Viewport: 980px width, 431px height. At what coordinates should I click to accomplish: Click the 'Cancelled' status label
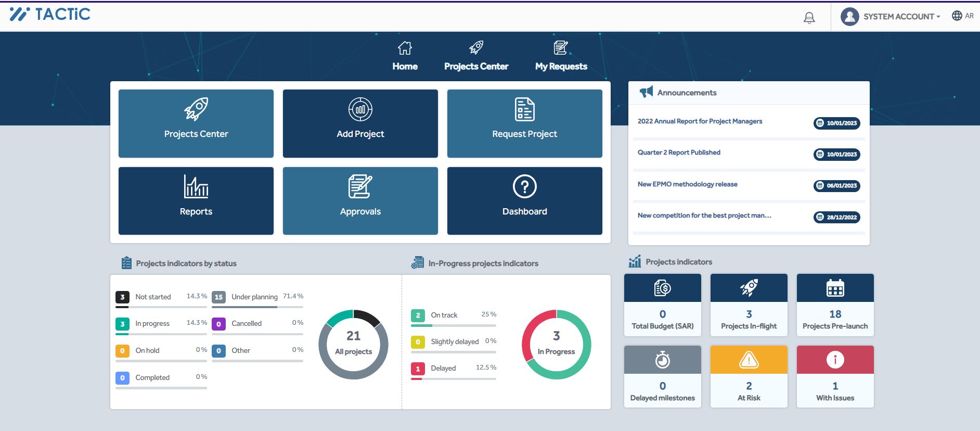247,323
